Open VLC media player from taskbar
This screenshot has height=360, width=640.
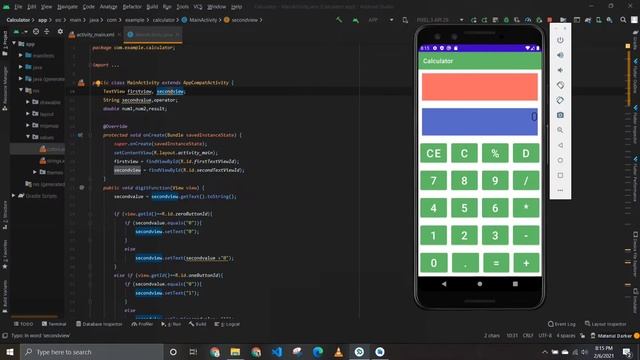[338, 352]
